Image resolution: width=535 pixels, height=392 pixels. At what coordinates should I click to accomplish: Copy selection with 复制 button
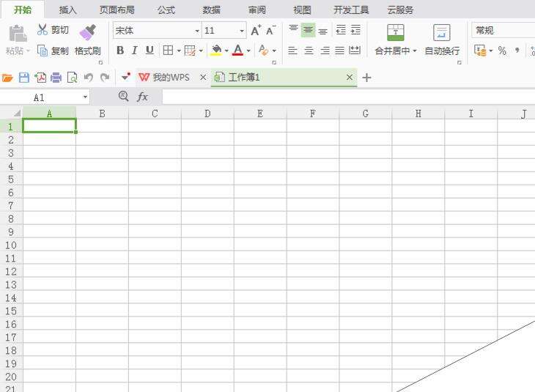[x=53, y=51]
